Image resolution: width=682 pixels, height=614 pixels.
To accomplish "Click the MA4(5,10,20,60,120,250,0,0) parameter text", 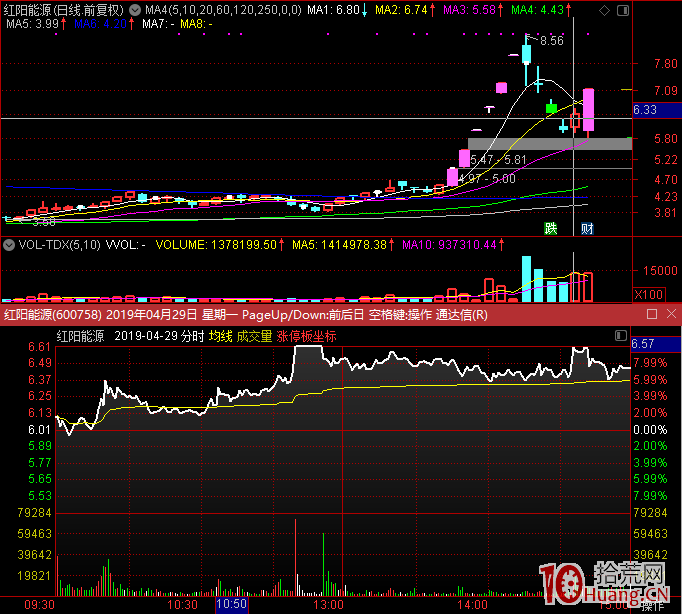I will (223, 10).
